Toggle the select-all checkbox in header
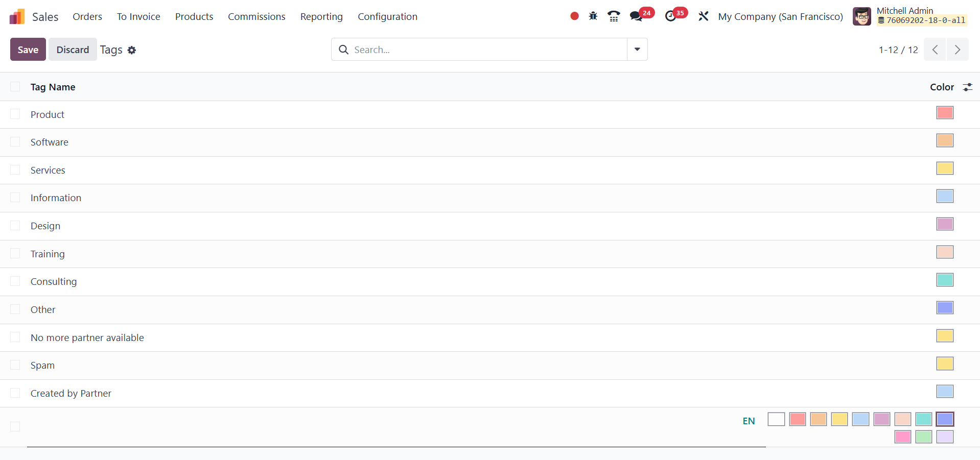980x460 pixels. 15,87
